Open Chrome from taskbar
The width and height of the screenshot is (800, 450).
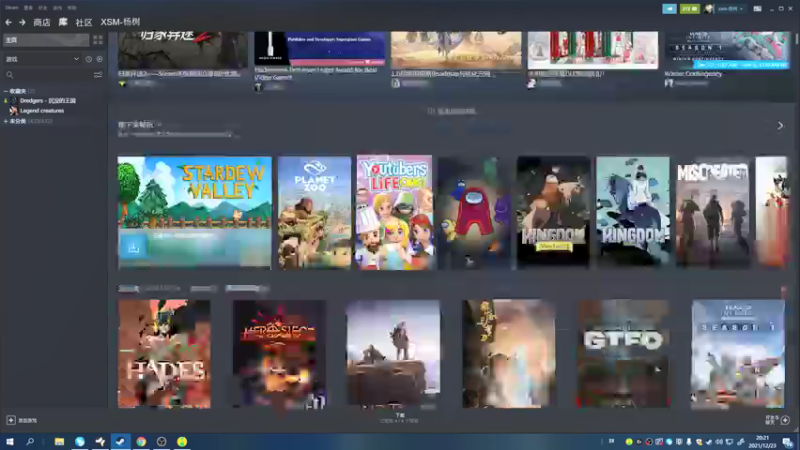coord(141,442)
